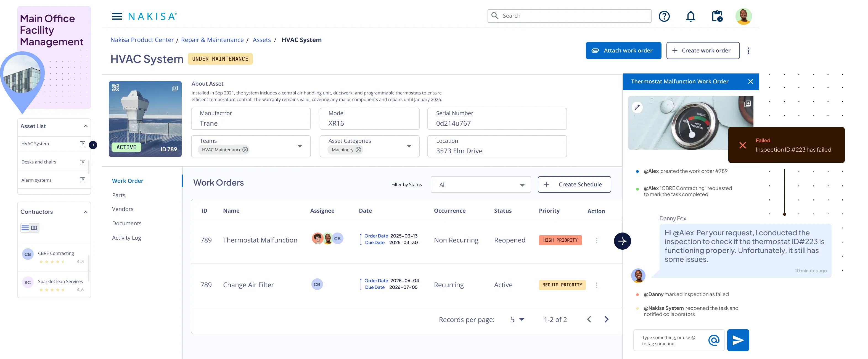
Task: Go to previous page of work orders
Action: coord(589,319)
